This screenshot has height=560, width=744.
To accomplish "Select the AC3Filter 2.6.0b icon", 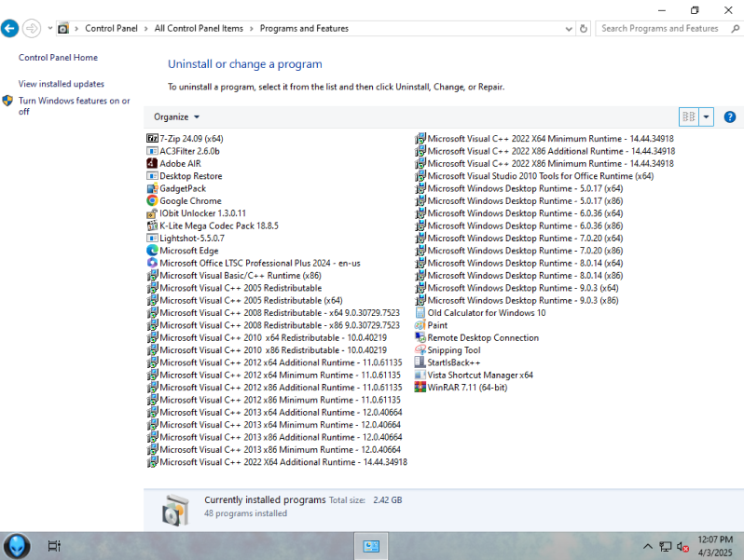I will 152,151.
